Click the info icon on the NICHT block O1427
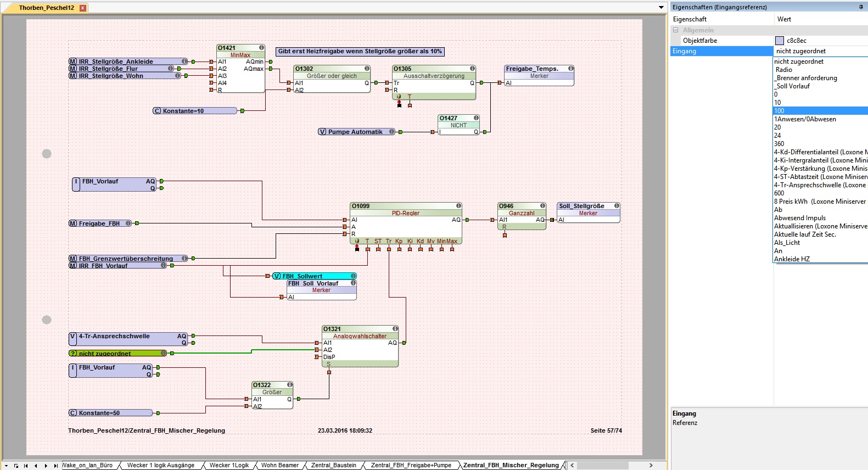Viewport: 868px width, 470px height. click(x=476, y=118)
